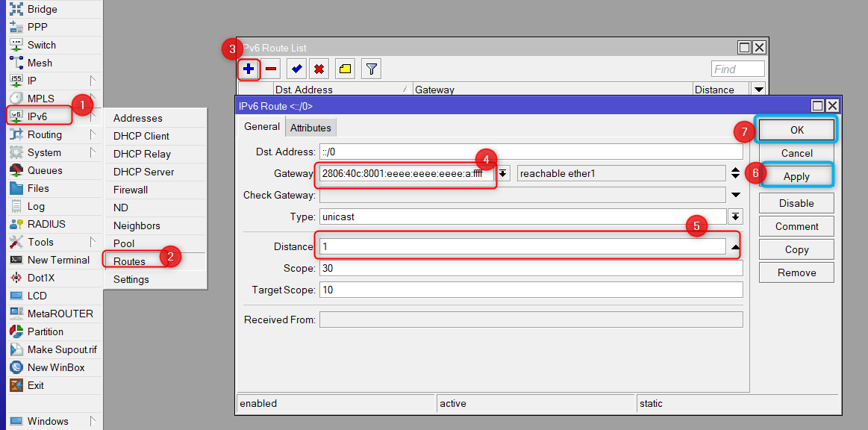Click the OK button
Image resolution: width=868 pixels, height=430 pixels.
point(796,130)
